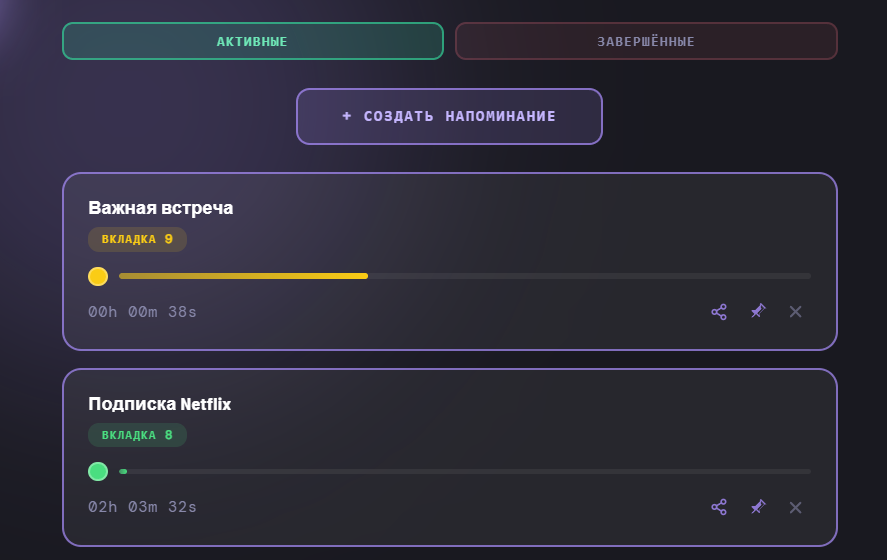
Task: Pin the Важная встреча reminder
Action: (x=758, y=312)
